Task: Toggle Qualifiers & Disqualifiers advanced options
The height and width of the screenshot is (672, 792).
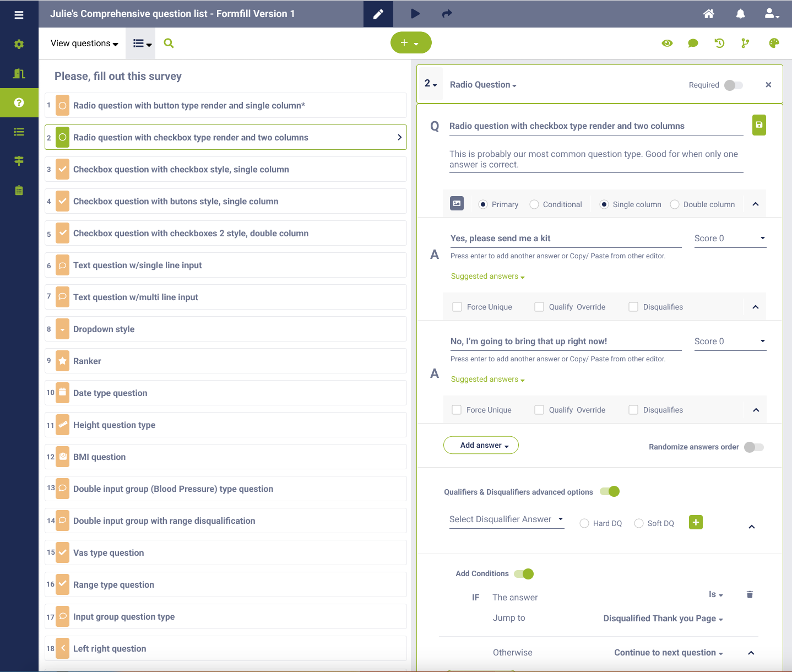Action: pyautogui.click(x=610, y=491)
